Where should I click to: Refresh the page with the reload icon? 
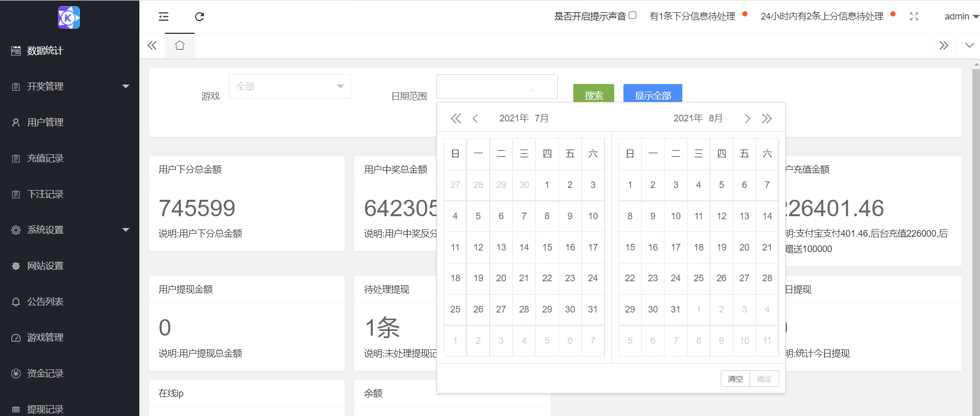200,16
